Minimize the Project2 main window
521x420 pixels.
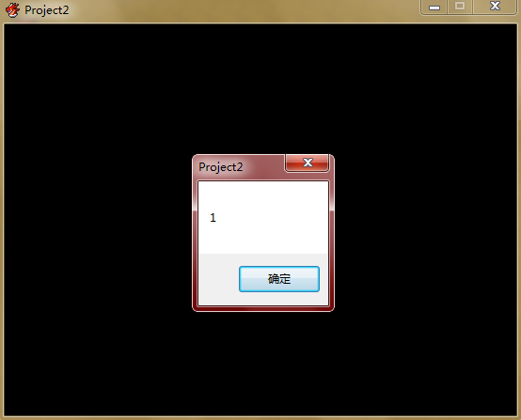434,7
